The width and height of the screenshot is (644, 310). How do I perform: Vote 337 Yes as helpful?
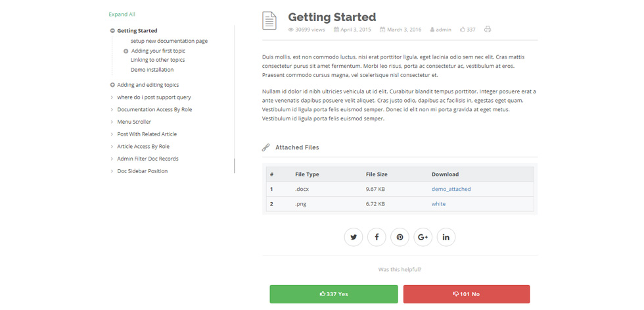[334, 294]
